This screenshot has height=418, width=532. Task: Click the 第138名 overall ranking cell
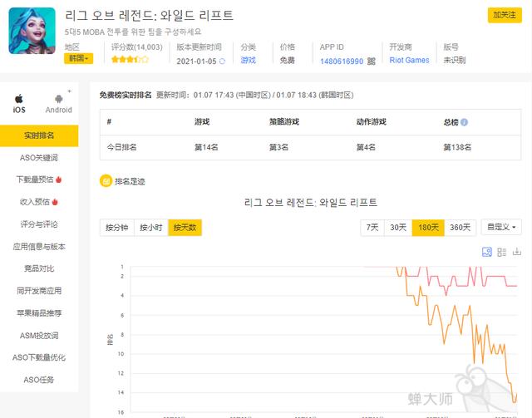[457, 147]
